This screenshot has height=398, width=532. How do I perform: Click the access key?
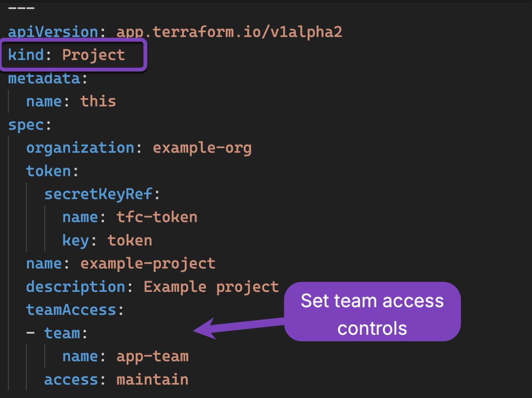click(71, 380)
